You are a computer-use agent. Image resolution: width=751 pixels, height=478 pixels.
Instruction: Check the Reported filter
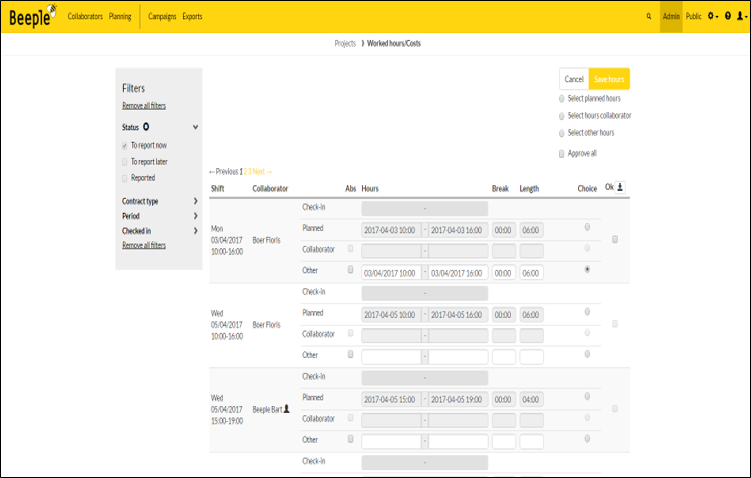125,178
